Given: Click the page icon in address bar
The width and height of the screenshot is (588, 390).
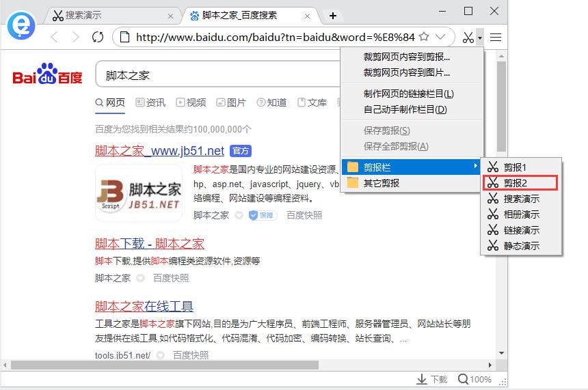Looking at the screenshot, I should (124, 37).
